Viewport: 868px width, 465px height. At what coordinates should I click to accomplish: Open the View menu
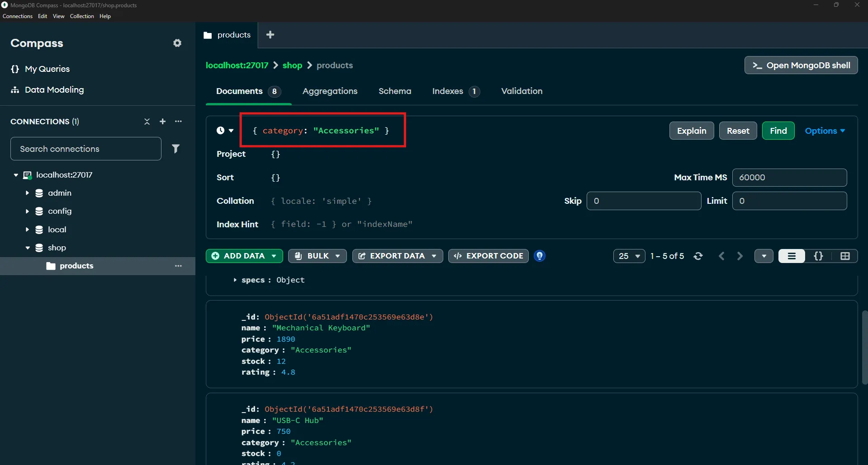(59, 16)
